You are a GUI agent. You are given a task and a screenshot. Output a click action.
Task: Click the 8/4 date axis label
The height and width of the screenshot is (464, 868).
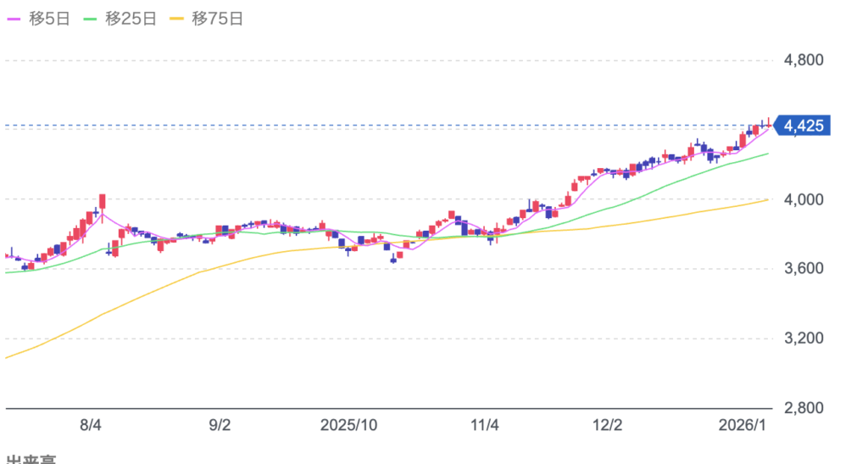(x=91, y=425)
